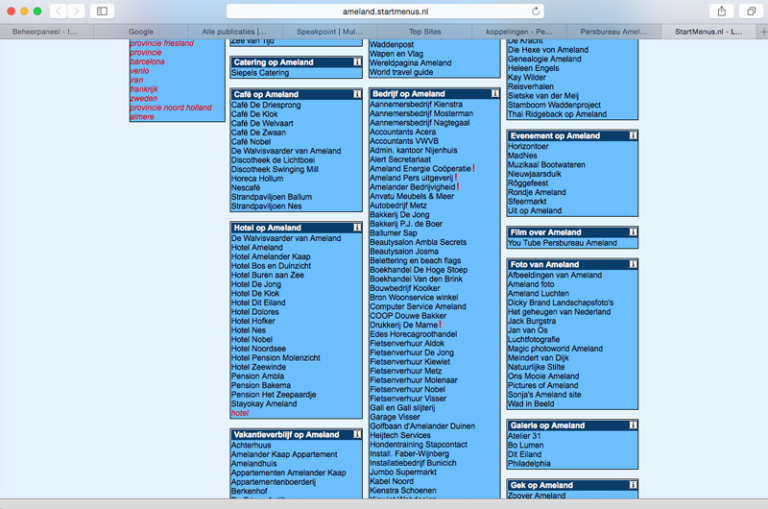Viewport: 768px width, 509px height.
Task: Open info icon of Café op Ameland
Action: pyautogui.click(x=357, y=94)
